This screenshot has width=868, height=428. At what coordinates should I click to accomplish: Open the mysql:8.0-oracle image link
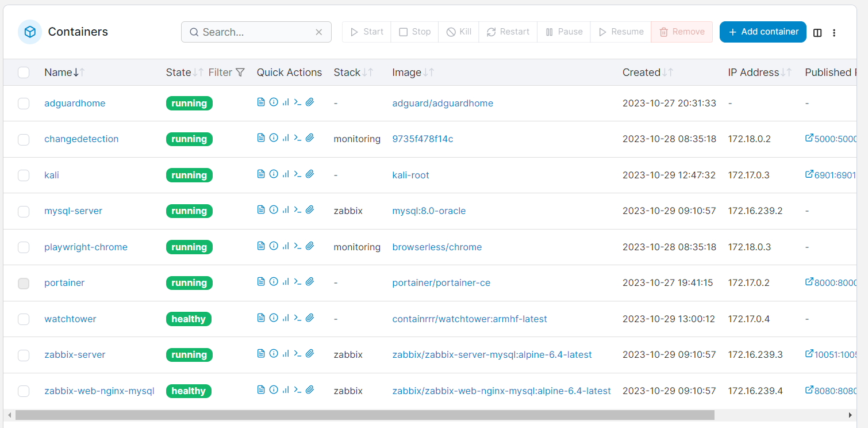point(429,211)
